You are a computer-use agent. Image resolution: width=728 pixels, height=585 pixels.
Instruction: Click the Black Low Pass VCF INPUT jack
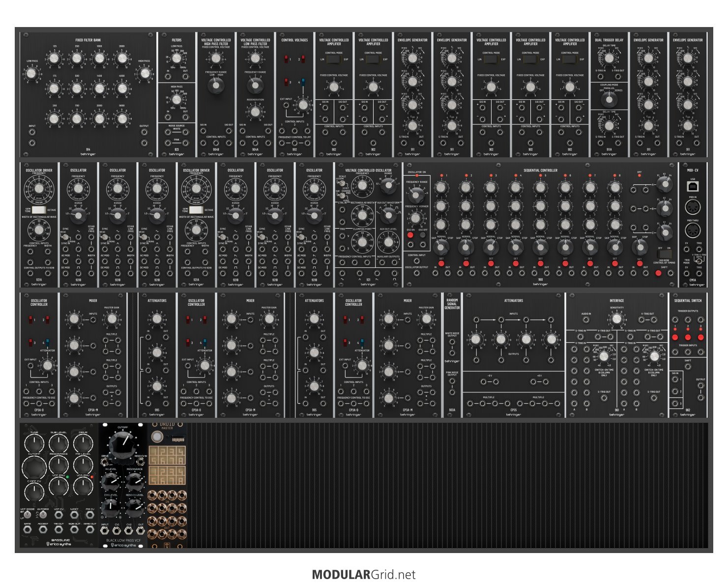(105, 531)
